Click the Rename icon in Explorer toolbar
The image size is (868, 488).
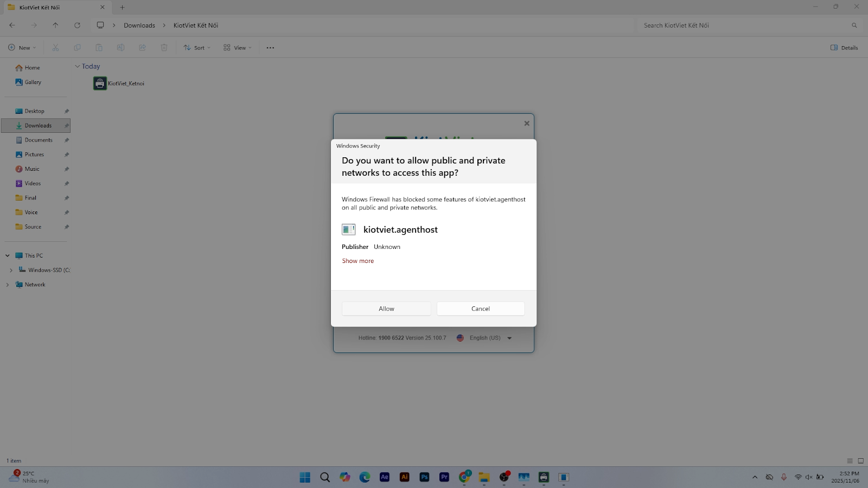click(x=120, y=48)
